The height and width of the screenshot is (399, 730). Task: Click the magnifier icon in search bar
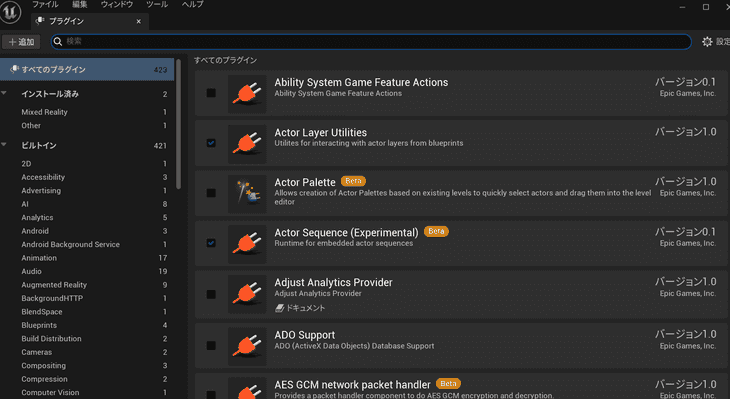pyautogui.click(x=58, y=42)
